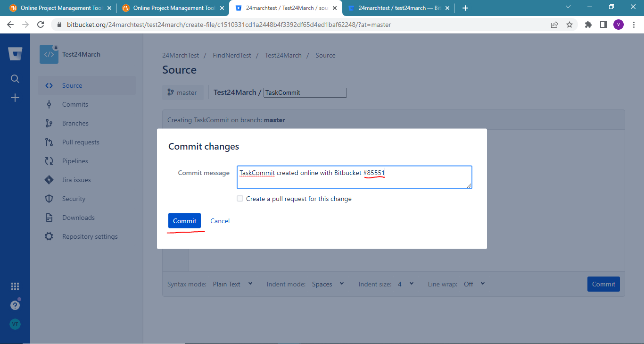Reload the page with the refresh icon

pyautogui.click(x=41, y=25)
